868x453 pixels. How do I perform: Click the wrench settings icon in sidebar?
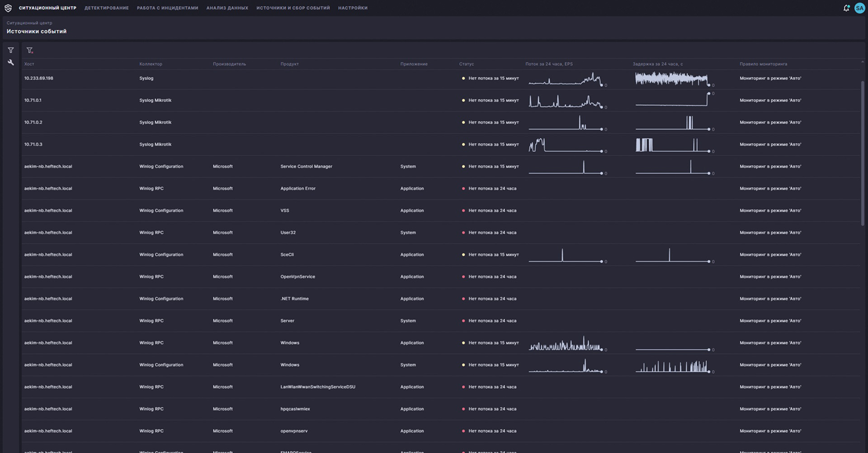tap(11, 62)
